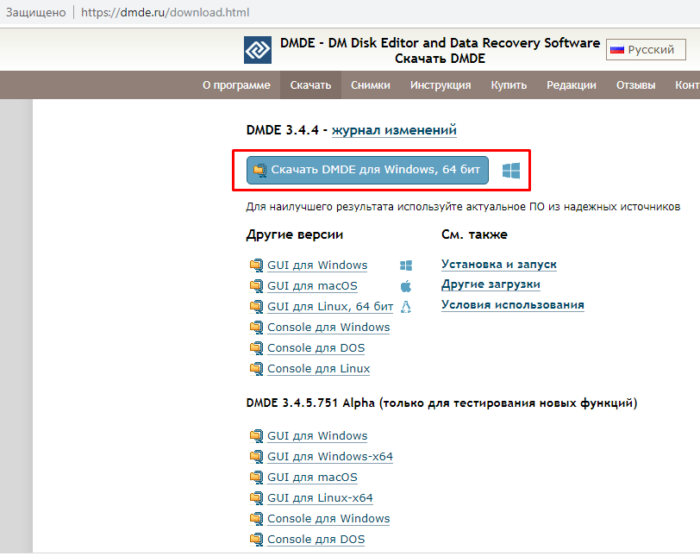Click the DMDE 3.4.5.751 Alpha heading
This screenshot has height=556, width=700.
[442, 403]
